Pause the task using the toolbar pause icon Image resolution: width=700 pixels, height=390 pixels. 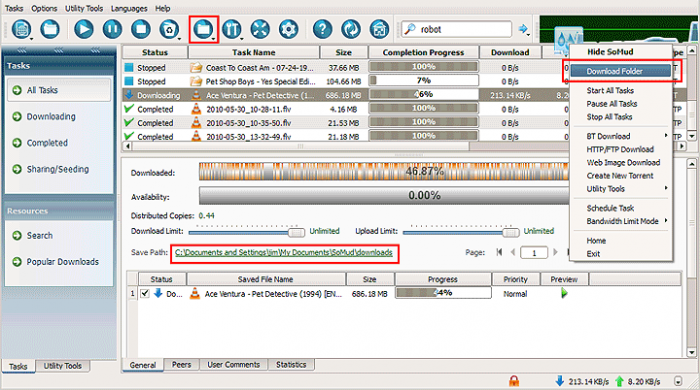[x=112, y=29]
